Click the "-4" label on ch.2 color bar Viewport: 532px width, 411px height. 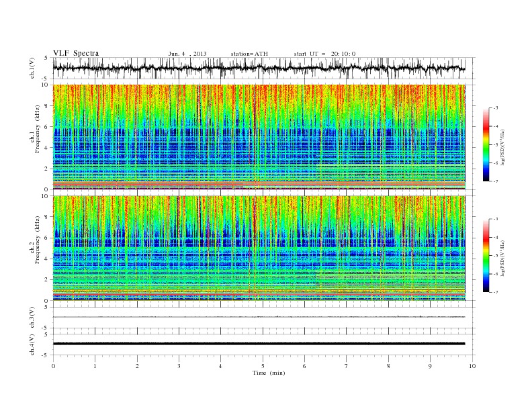click(x=496, y=237)
